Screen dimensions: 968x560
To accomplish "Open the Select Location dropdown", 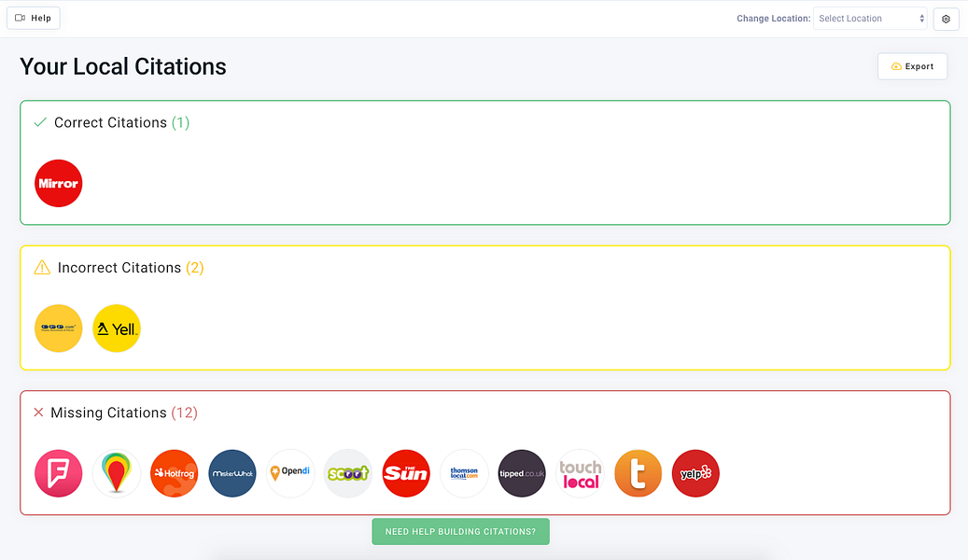I will (871, 19).
